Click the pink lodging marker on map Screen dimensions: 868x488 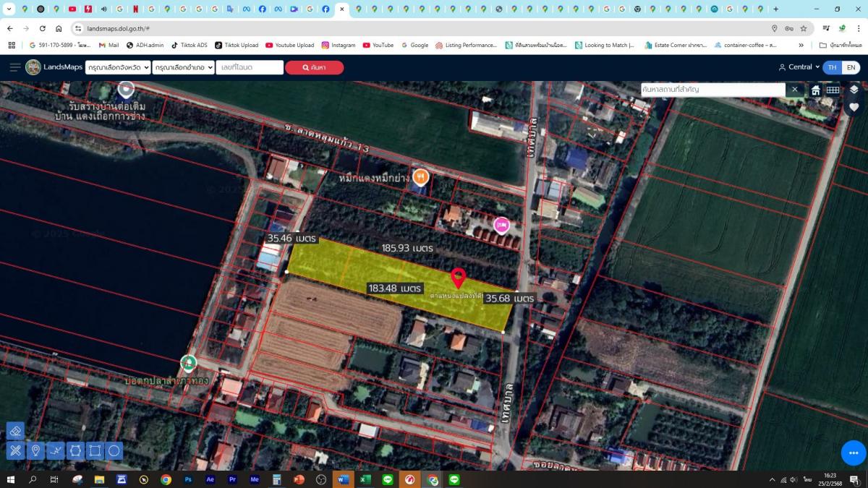pos(501,225)
